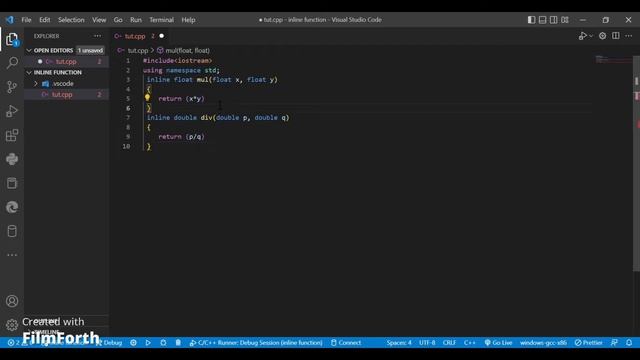
Task: Click the status bar gear icon
Action: (133, 343)
